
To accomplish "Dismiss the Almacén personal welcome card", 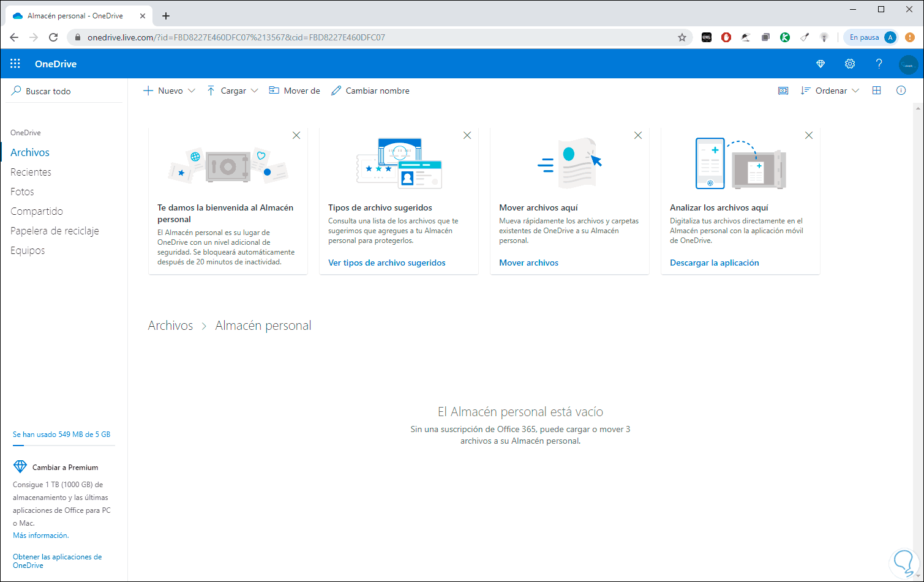I will 296,135.
